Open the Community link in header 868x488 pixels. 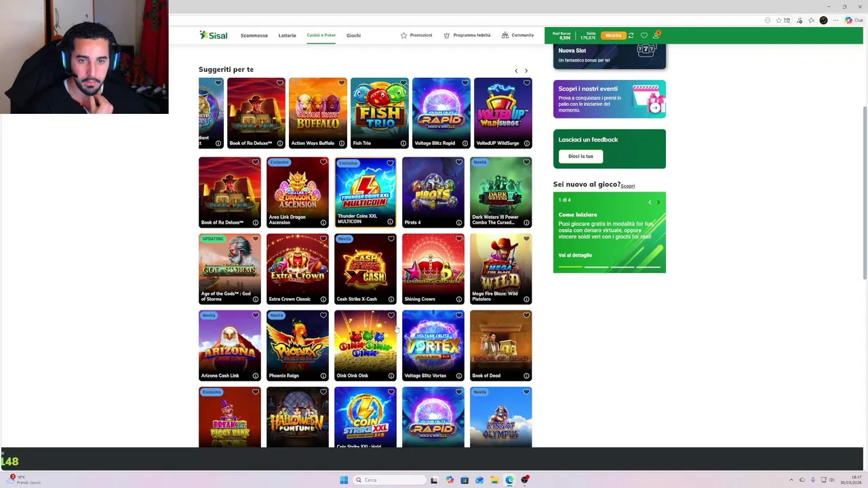(517, 35)
